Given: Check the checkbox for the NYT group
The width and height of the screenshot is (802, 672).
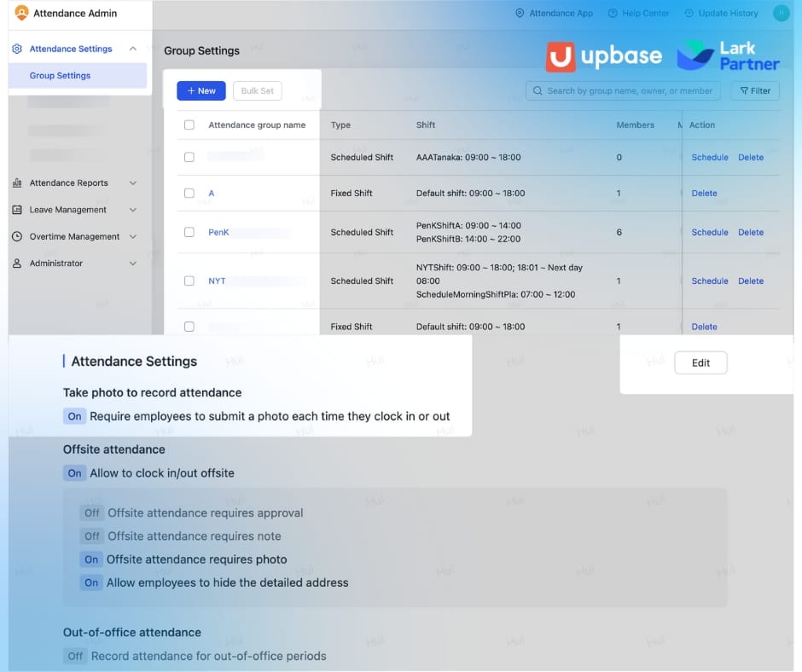Looking at the screenshot, I should tap(189, 281).
